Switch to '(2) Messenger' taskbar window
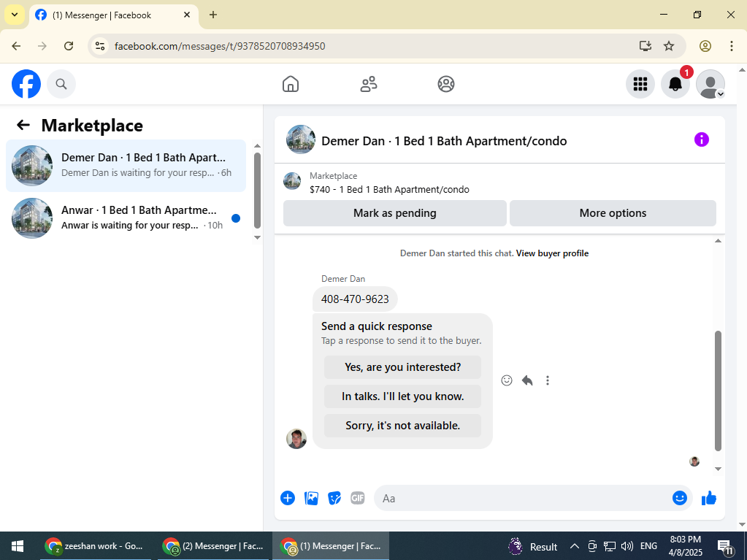747x560 pixels. 212,546
